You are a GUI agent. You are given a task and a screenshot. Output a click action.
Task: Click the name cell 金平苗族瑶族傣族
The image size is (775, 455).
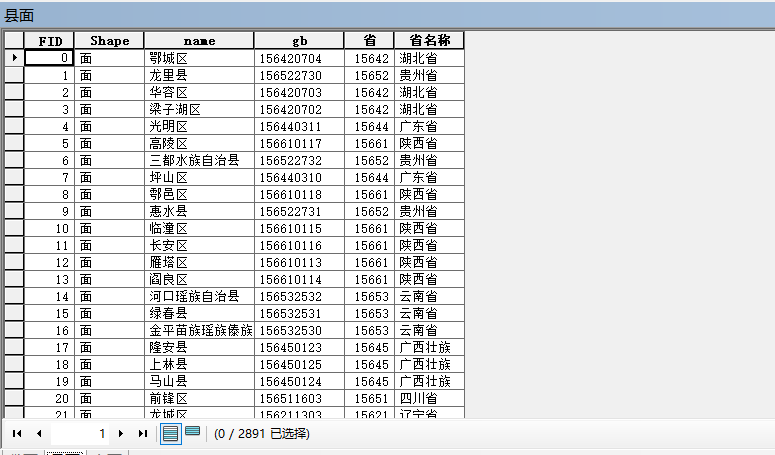pyautogui.click(x=199, y=331)
